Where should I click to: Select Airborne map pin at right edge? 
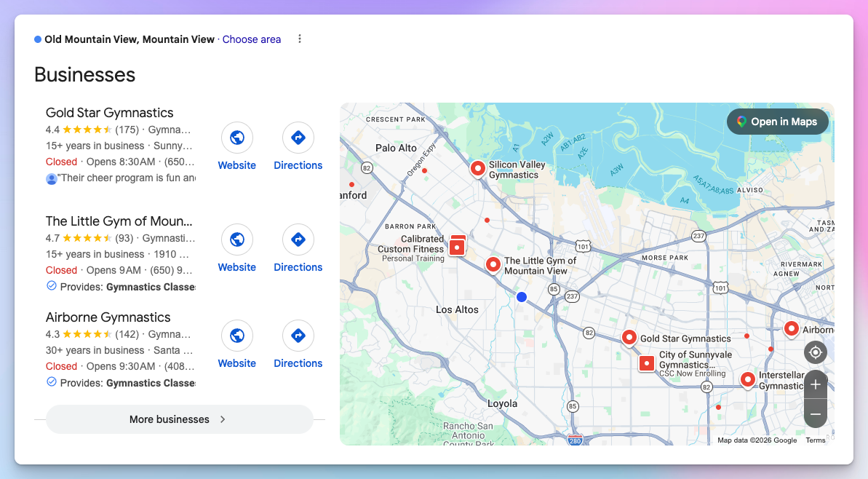(792, 329)
